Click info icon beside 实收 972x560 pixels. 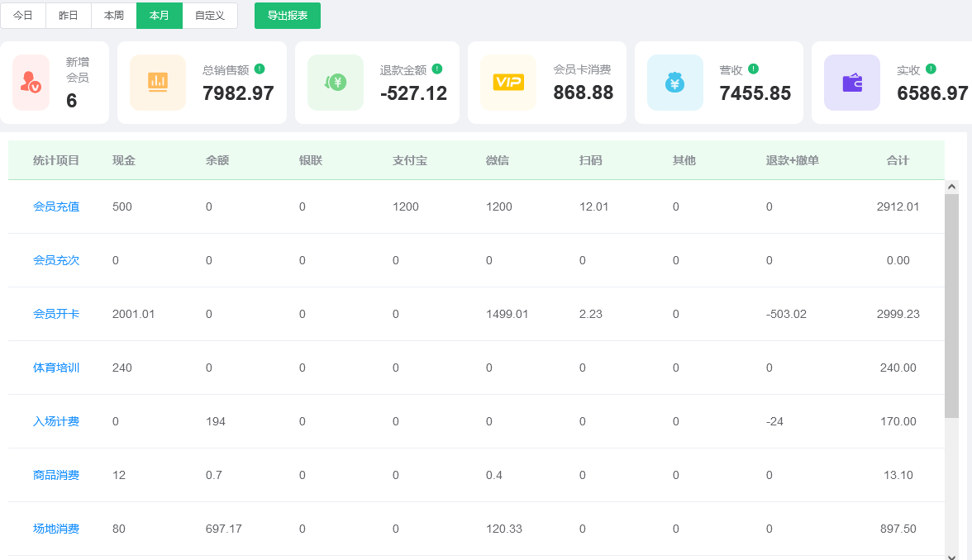[x=931, y=69]
